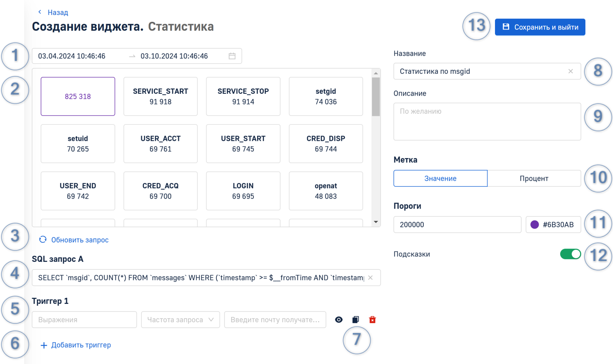613x364 pixels.
Task: Click the Обновить запрос link
Action: pos(80,240)
